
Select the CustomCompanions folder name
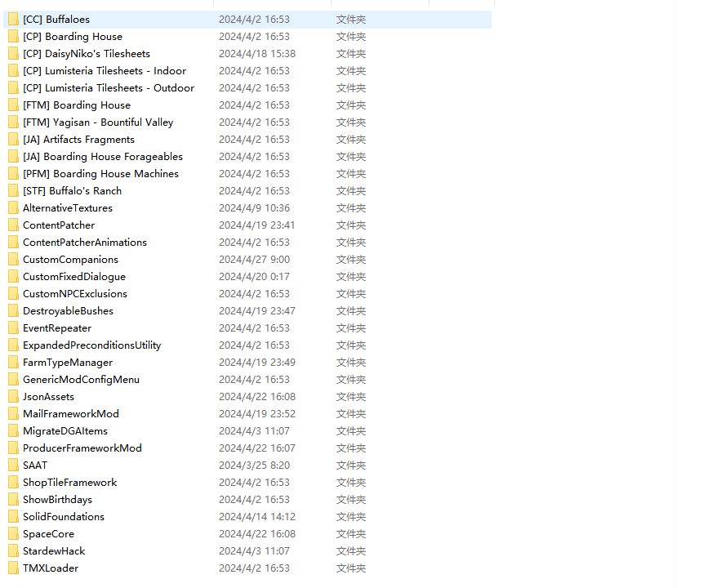(70, 260)
